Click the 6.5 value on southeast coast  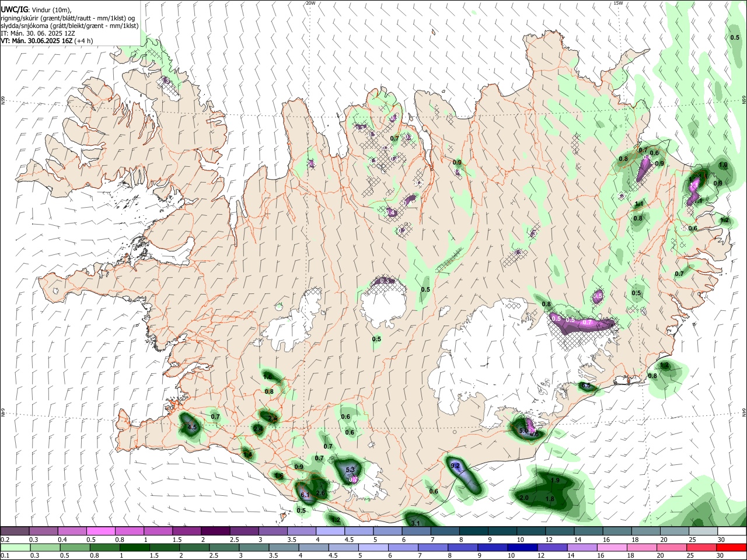click(585, 386)
